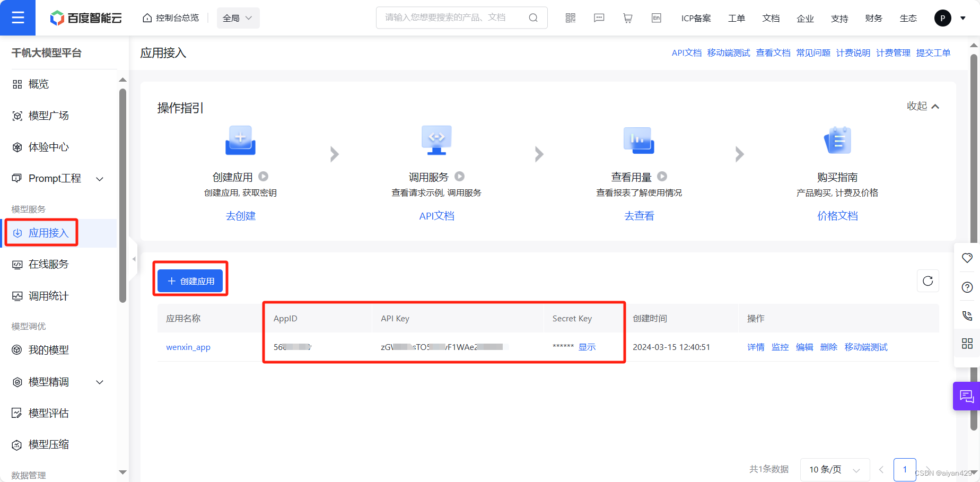Open the QR code icon

(x=571, y=18)
